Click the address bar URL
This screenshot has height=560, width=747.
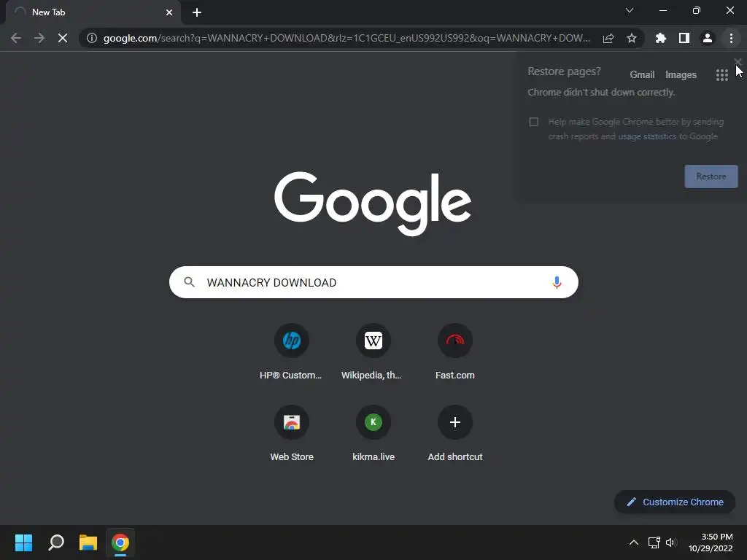tap(347, 38)
